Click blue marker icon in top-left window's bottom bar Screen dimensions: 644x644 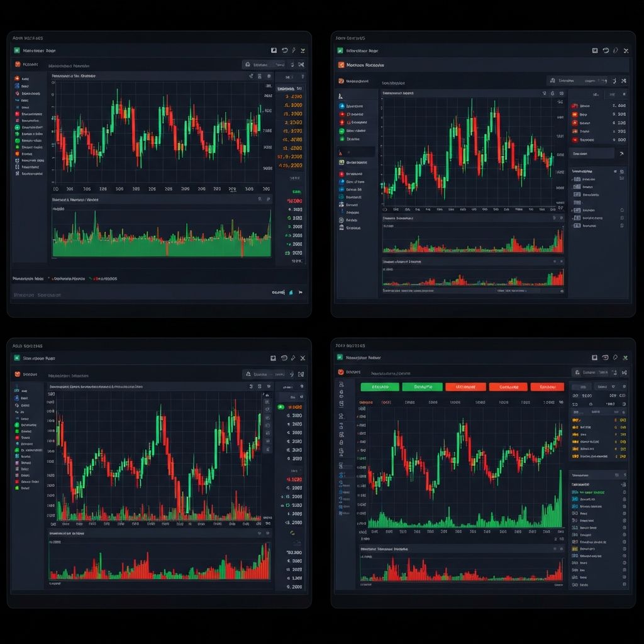click(290, 292)
